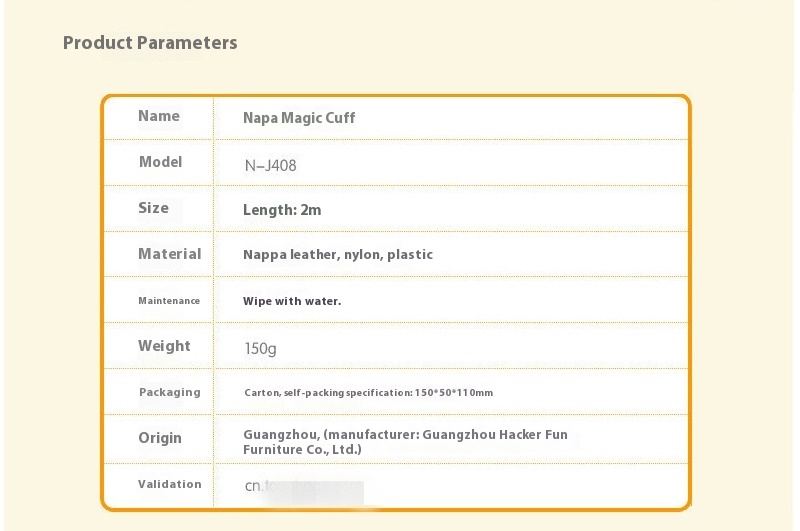Click the Product Parameters heading

(150, 43)
